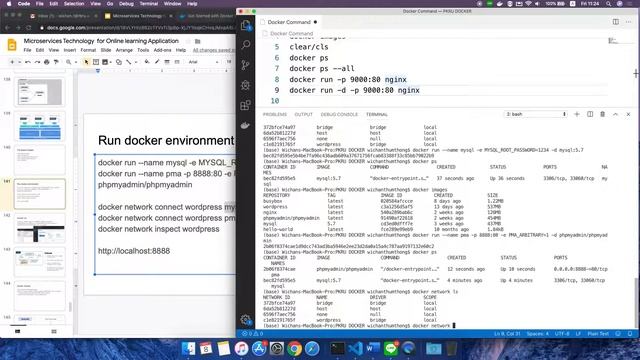The width and height of the screenshot is (640, 360).
Task: Click the Zoom tool in Slides
Action: [69, 62]
